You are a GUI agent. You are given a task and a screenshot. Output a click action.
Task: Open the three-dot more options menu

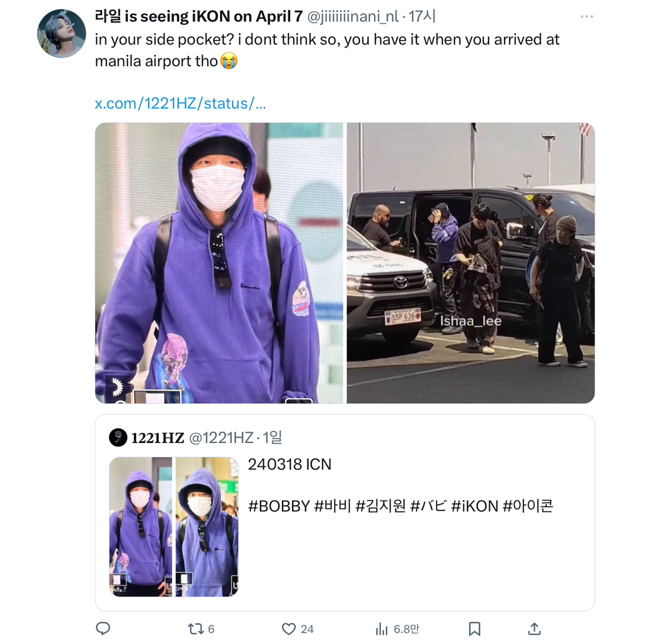coord(586,16)
